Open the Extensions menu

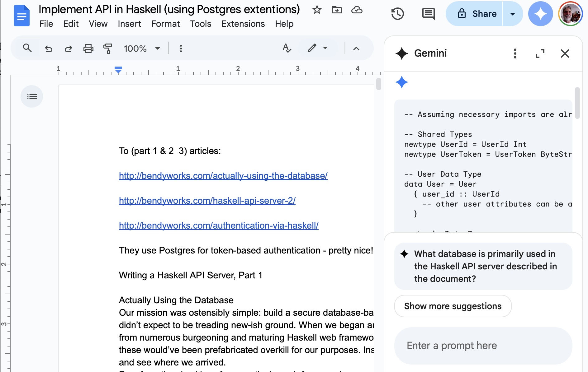click(243, 24)
